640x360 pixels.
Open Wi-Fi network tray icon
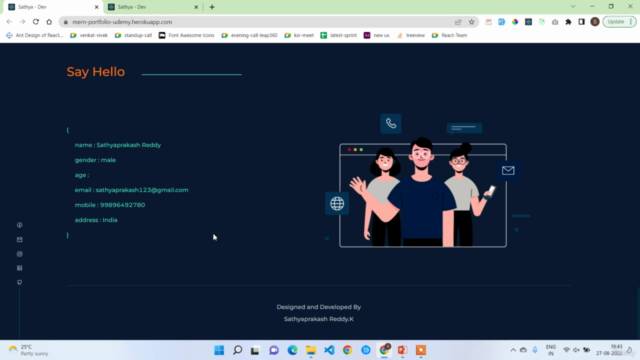[566, 350]
